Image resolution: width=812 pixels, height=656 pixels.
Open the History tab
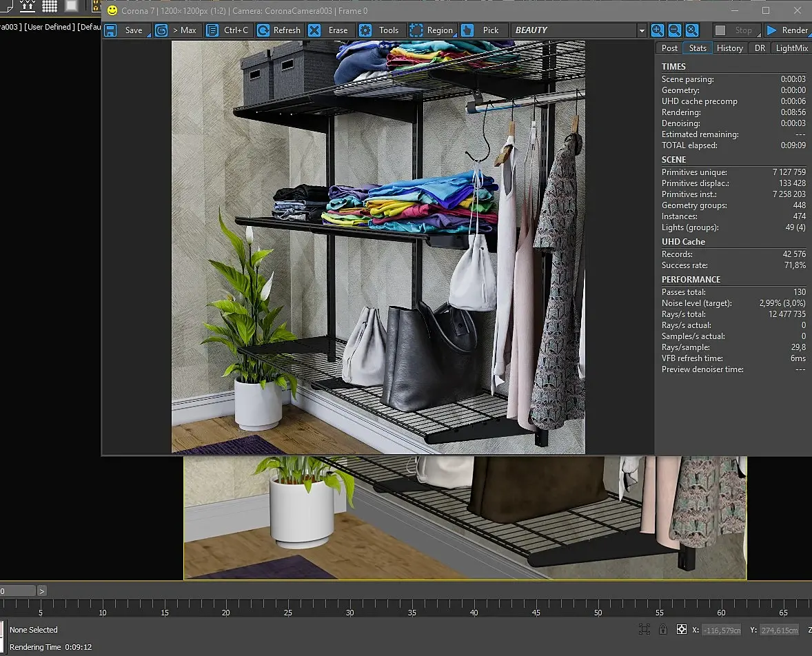tap(729, 48)
